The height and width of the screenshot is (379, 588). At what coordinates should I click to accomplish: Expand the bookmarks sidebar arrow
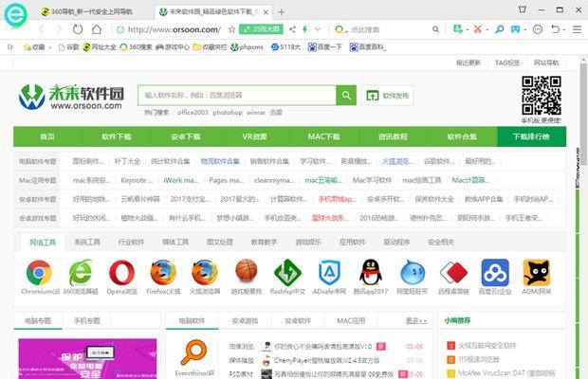point(10,46)
